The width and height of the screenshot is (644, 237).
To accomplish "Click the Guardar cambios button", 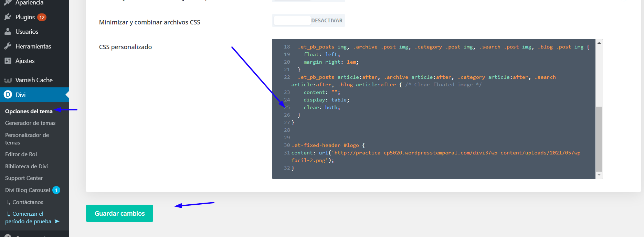I will pyautogui.click(x=119, y=213).
